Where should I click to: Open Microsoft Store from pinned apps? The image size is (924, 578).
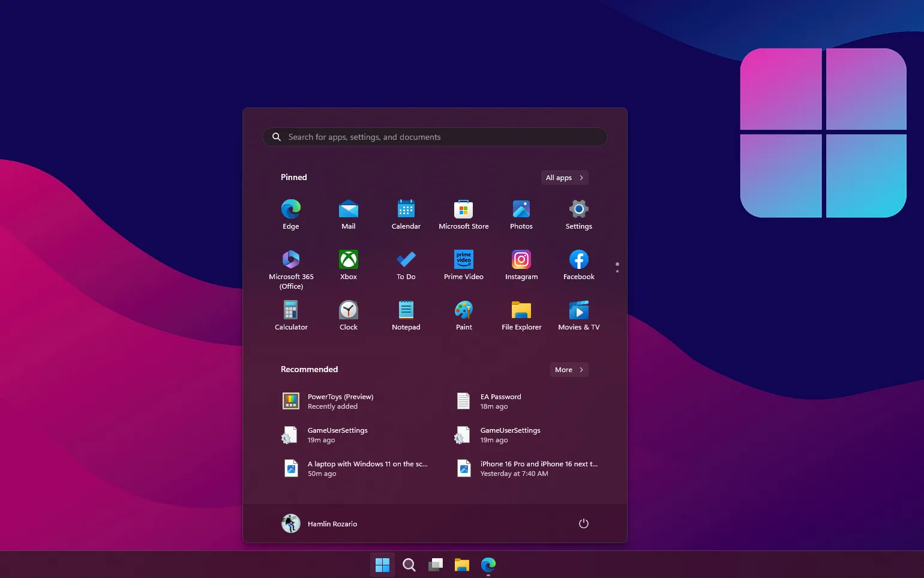click(463, 214)
